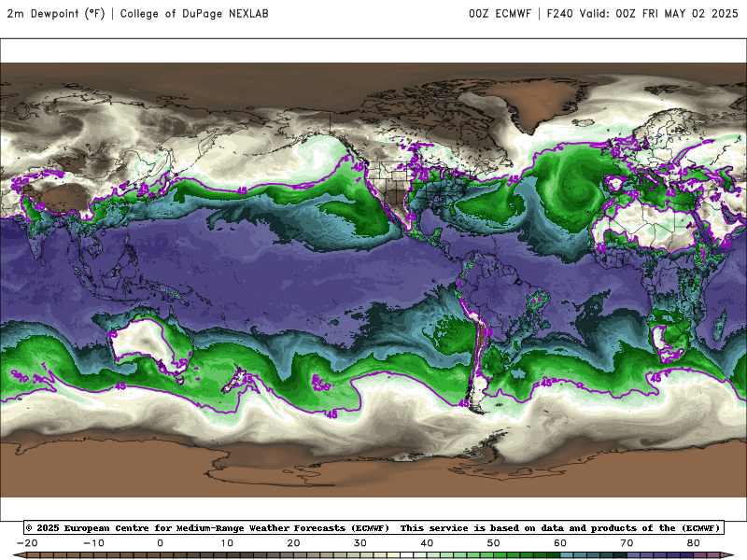Click the "30" colorbar tick label

click(360, 543)
